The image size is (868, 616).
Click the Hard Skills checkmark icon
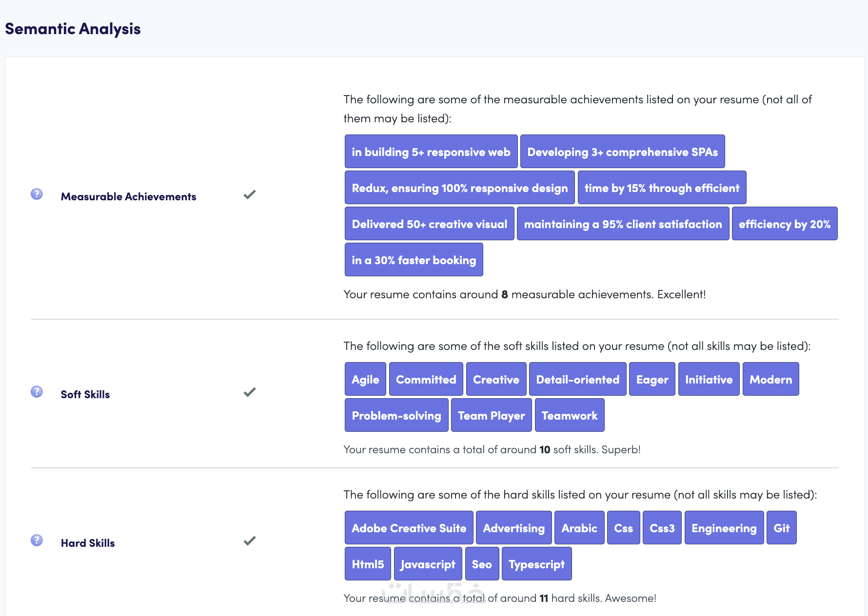(x=250, y=541)
